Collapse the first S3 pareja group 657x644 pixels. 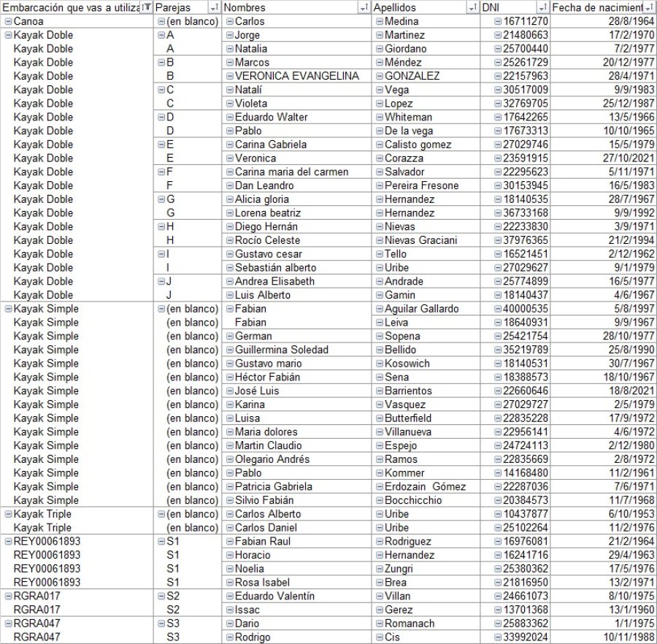tap(161, 624)
